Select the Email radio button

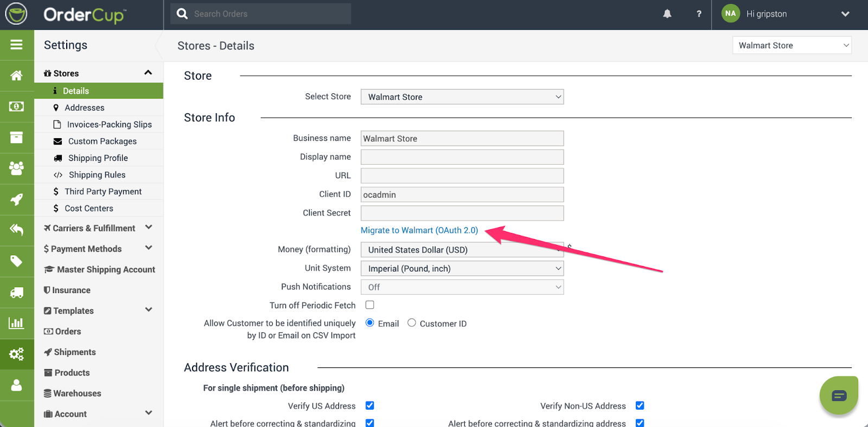[x=370, y=323]
